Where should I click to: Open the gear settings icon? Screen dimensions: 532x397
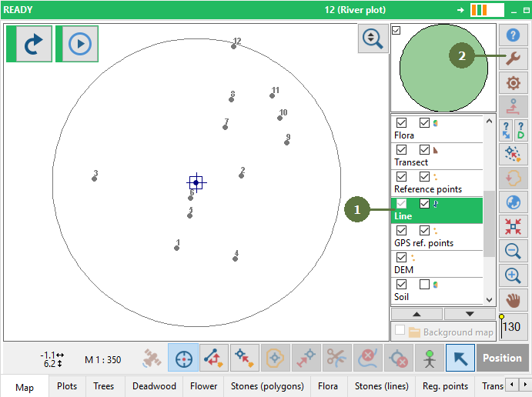pyautogui.click(x=513, y=83)
